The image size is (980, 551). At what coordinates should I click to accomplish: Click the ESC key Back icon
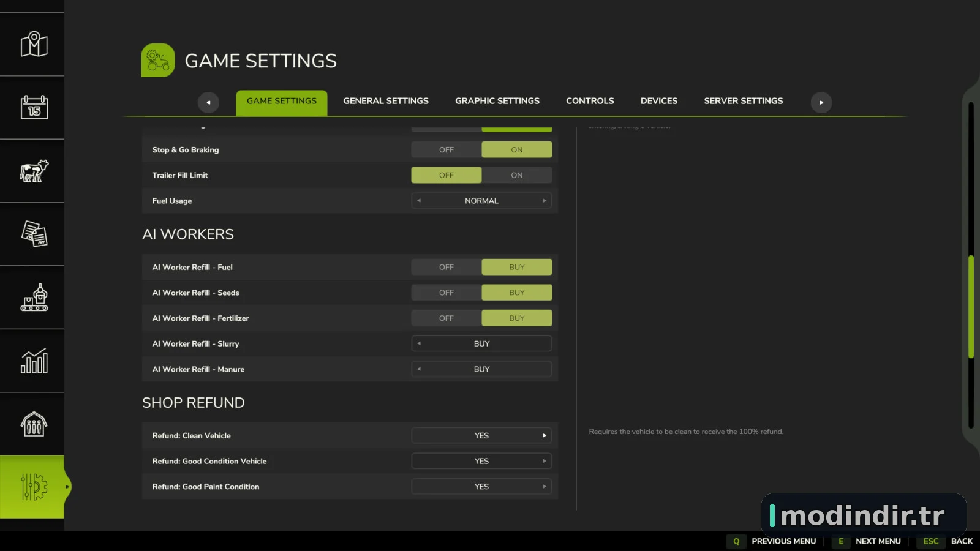pyautogui.click(x=931, y=541)
